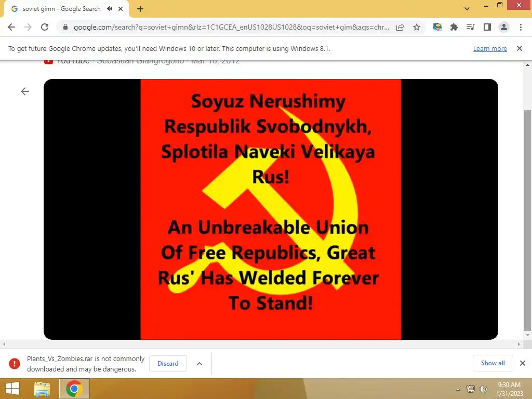Click back arrow left of video preview

tap(25, 91)
